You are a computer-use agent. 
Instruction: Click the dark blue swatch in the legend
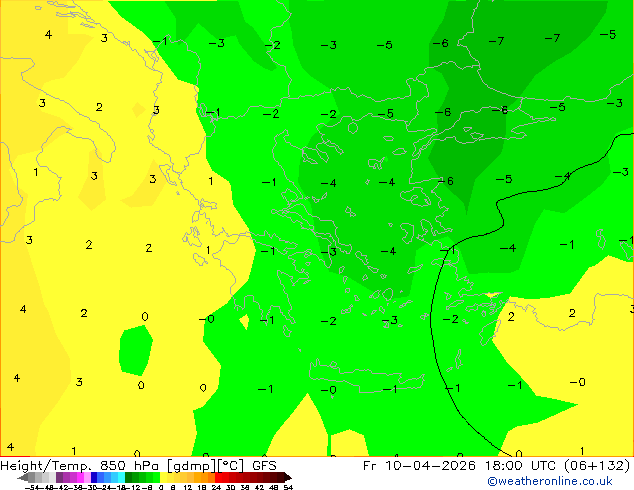pyautogui.click(x=94, y=477)
